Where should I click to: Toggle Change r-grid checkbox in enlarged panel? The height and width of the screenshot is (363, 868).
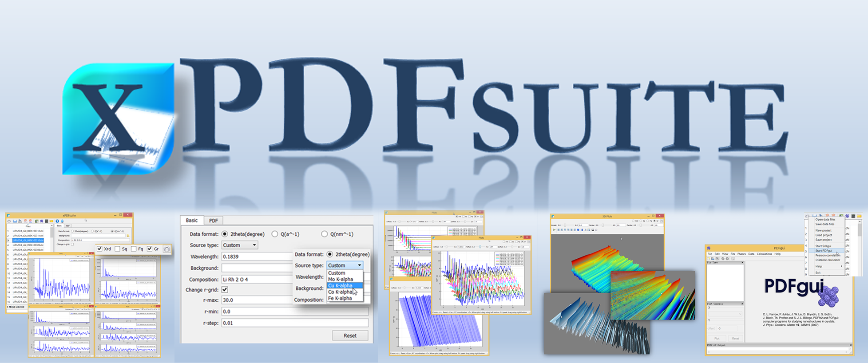click(x=225, y=289)
